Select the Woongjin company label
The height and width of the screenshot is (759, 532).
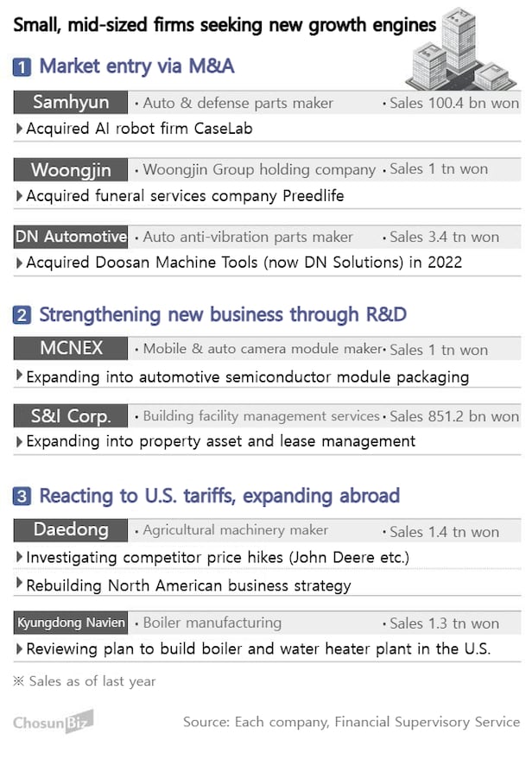pos(71,169)
